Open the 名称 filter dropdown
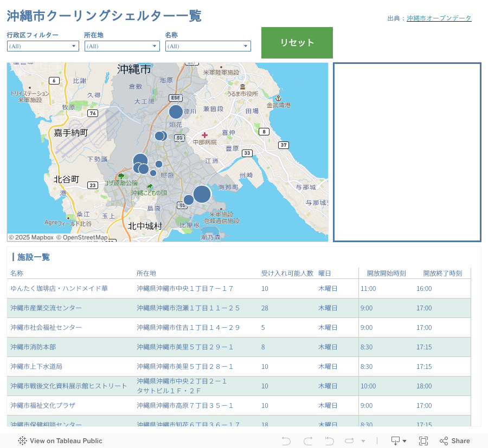 tap(208, 46)
